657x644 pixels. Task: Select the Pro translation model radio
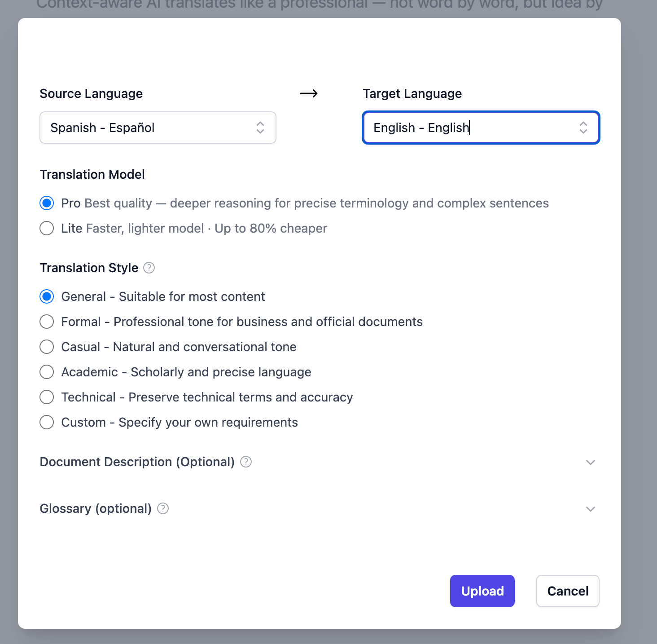click(x=47, y=203)
